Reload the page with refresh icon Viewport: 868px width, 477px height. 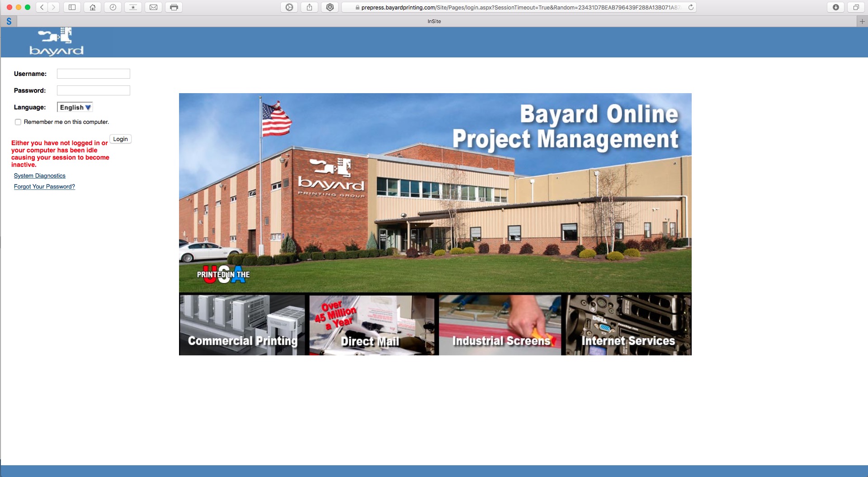[691, 7]
